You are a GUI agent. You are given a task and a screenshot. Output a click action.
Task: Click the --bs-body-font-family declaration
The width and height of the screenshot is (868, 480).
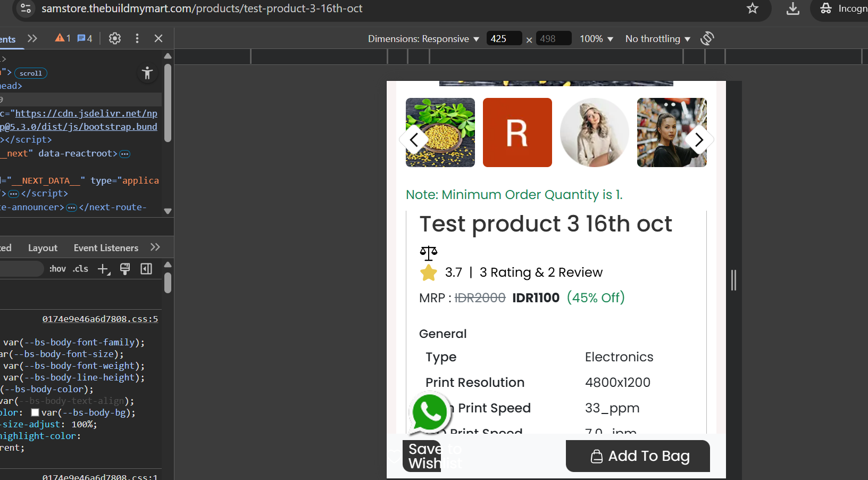pos(74,343)
